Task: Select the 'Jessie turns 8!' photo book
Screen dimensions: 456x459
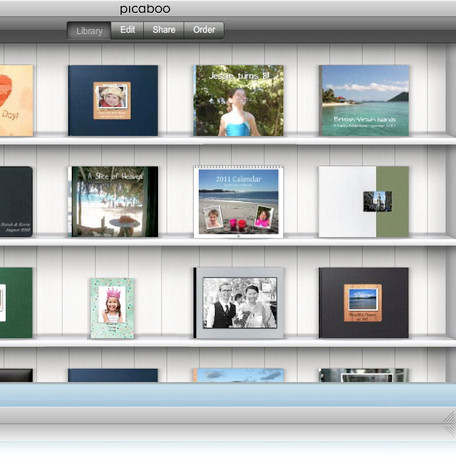Action: (238, 100)
